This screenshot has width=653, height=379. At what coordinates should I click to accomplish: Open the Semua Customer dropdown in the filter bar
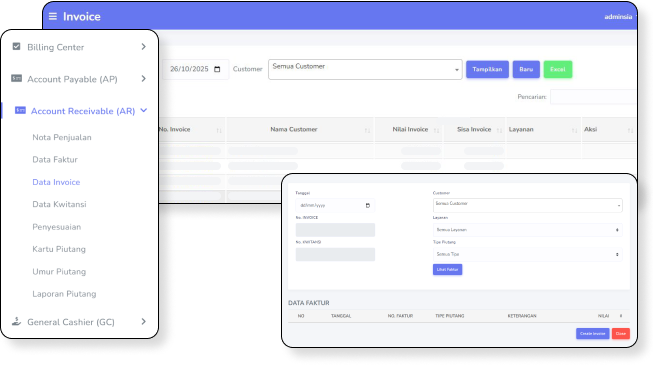pyautogui.click(x=365, y=70)
